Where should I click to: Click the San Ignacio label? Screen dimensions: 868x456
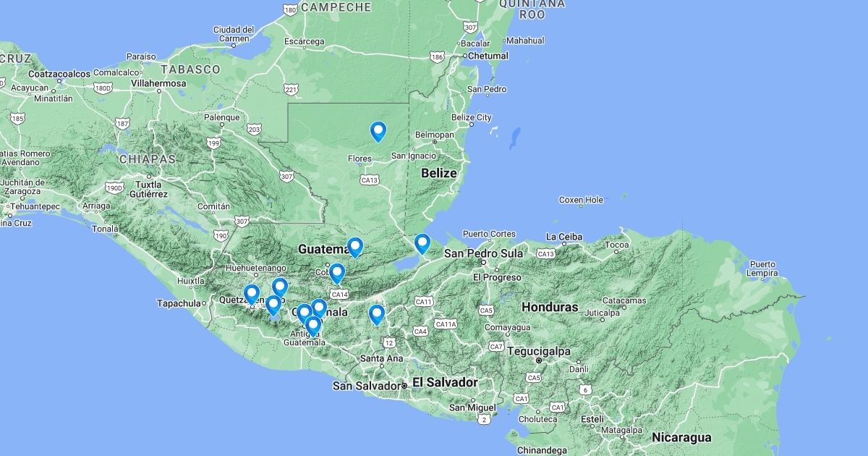pos(414,156)
